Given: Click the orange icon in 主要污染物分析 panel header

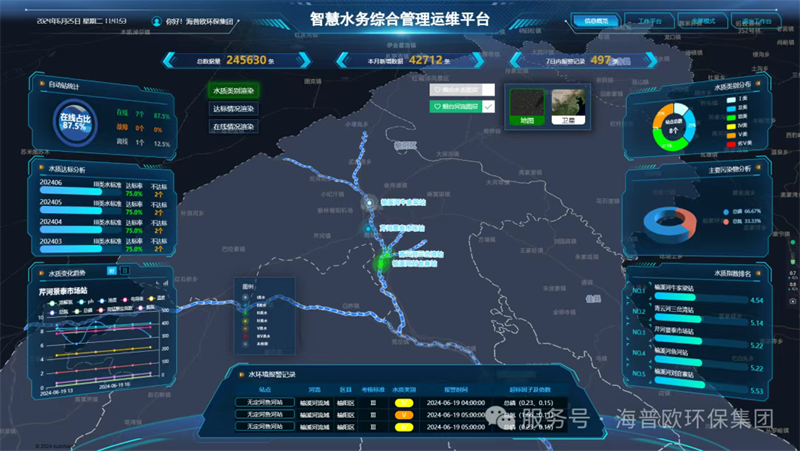Looking at the screenshot, I should click(x=760, y=170).
